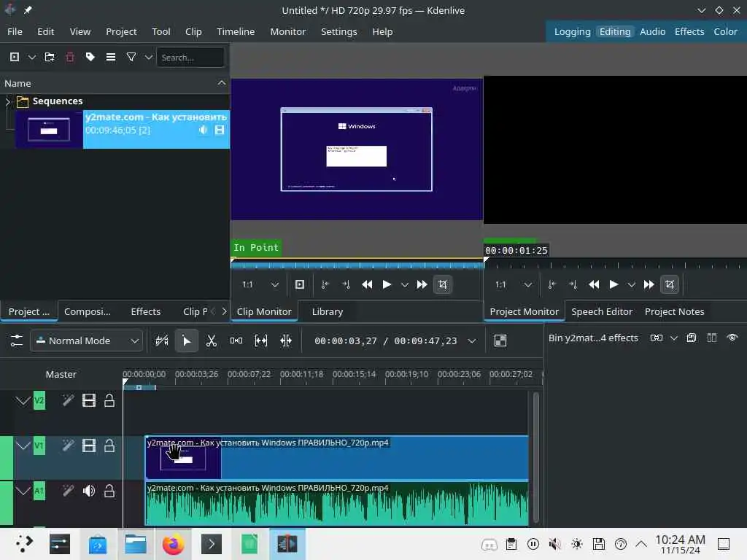Rewind playback in the Project Monitor
This screenshot has height=560, width=747.
coord(594,285)
